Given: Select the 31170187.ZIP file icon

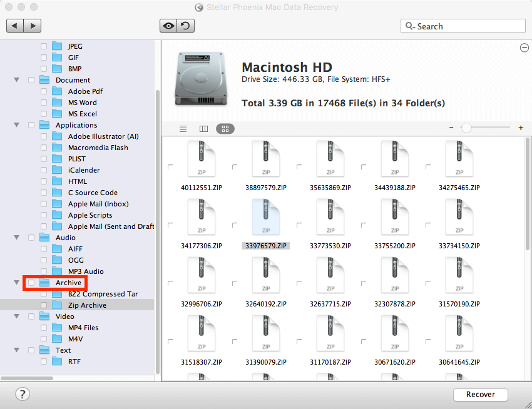Looking at the screenshot, I should 330,333.
